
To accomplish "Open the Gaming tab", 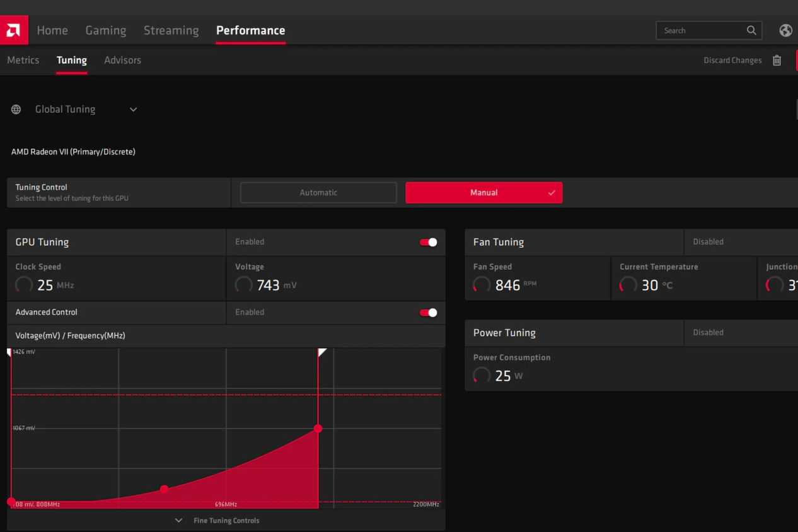I will click(x=106, y=30).
